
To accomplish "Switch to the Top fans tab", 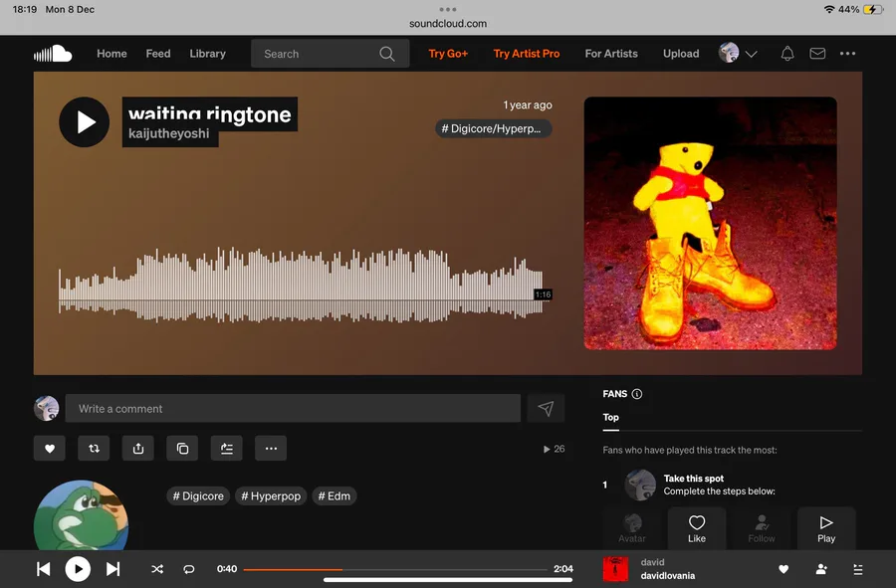I will (x=611, y=417).
